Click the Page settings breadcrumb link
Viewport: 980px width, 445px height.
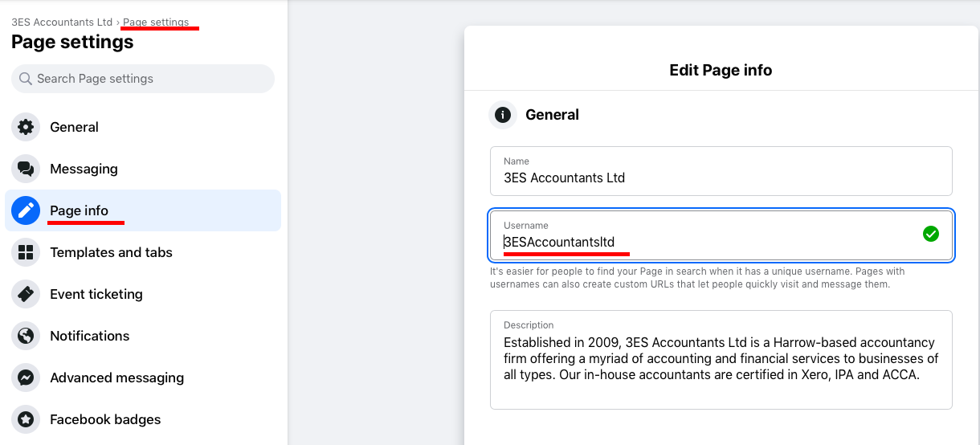click(156, 22)
